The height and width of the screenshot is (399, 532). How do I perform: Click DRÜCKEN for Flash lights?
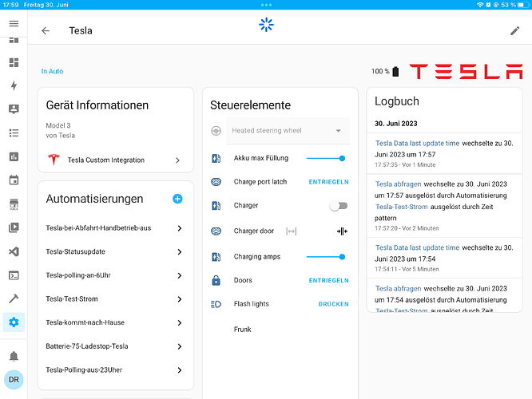pyautogui.click(x=333, y=304)
